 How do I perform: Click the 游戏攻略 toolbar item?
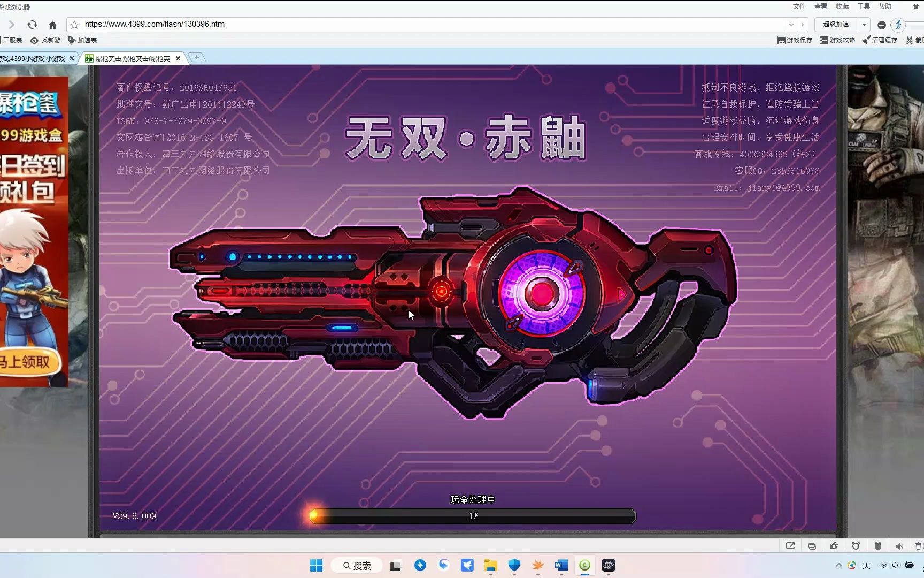tap(838, 40)
